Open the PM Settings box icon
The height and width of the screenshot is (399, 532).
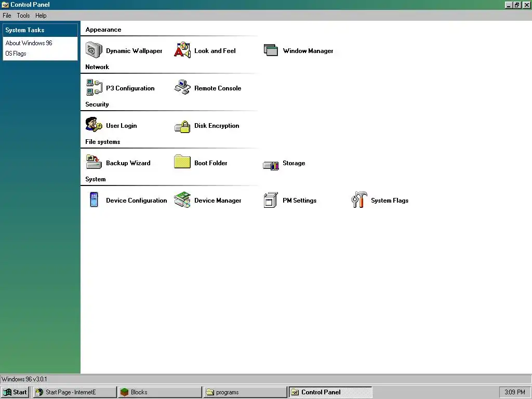tap(271, 199)
